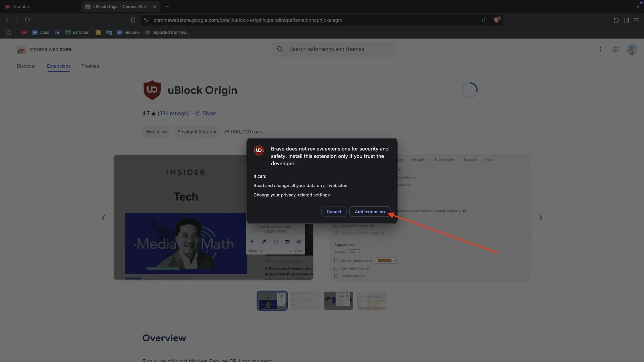Viewport: 644px width, 362px height.
Task: Toggle the Brave sidebar panel icon
Action: click(x=626, y=20)
